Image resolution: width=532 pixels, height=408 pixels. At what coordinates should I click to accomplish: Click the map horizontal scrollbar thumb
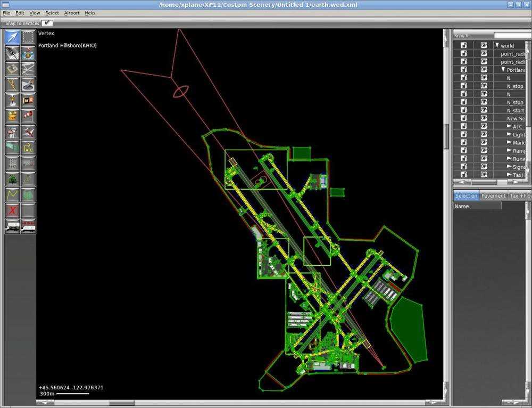tap(122, 403)
